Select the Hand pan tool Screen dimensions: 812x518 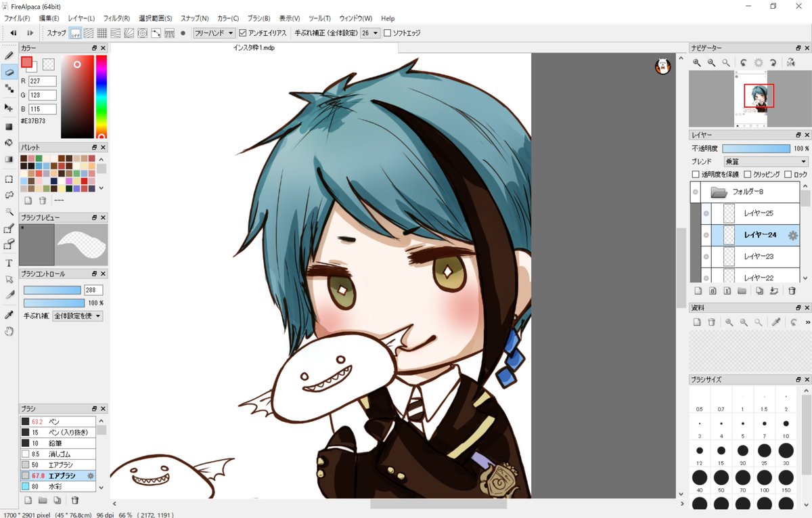(x=9, y=331)
